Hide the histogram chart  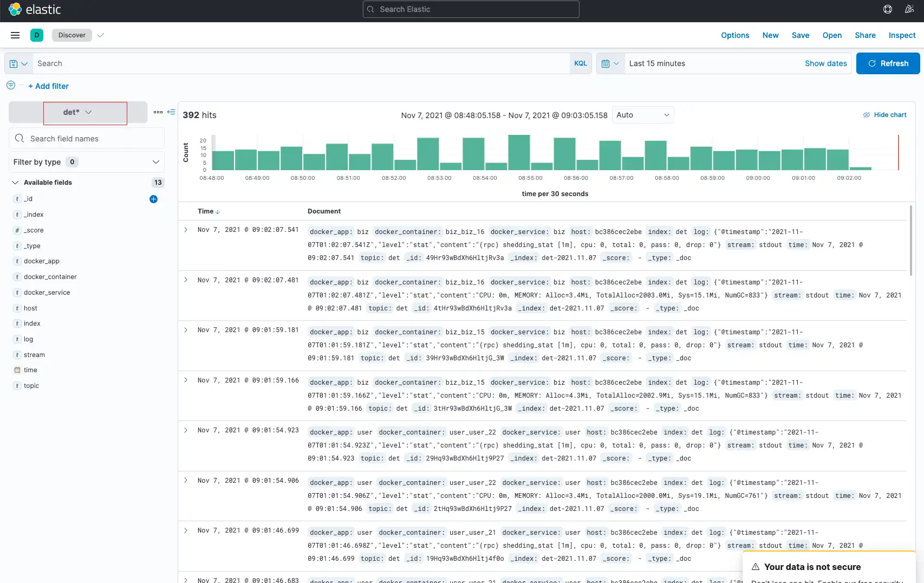pyautogui.click(x=884, y=115)
